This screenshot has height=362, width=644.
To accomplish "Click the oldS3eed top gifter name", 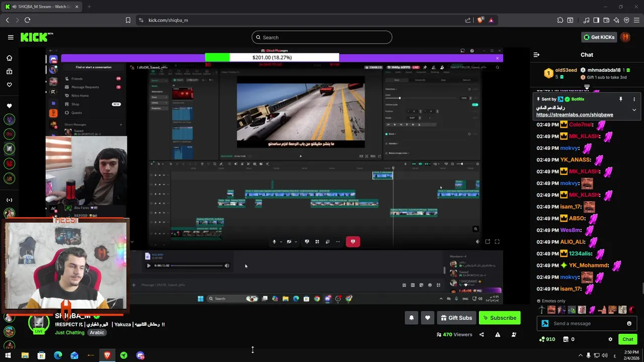I will [566, 70].
